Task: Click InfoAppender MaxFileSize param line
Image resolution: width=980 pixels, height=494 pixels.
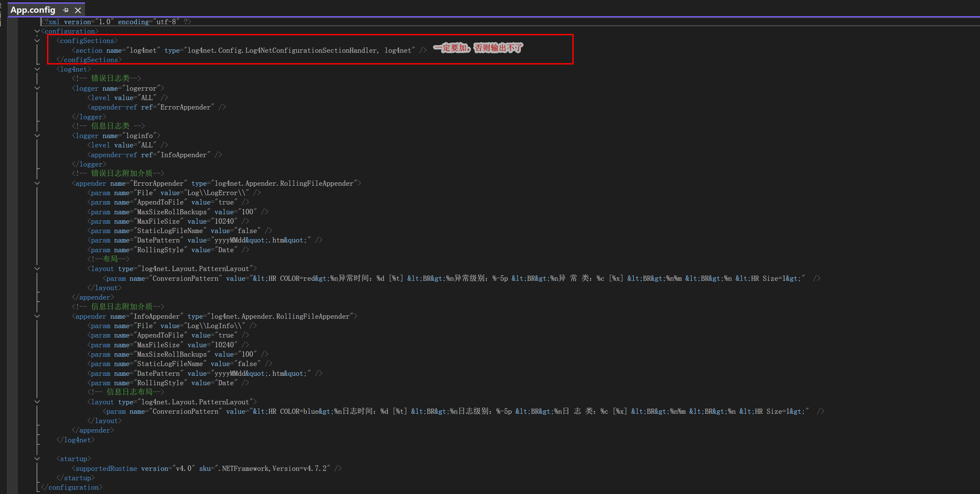Action: pos(168,345)
